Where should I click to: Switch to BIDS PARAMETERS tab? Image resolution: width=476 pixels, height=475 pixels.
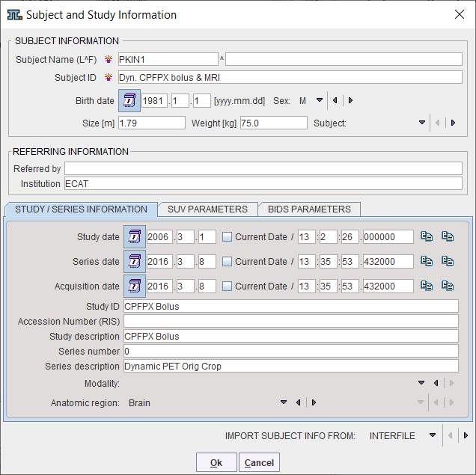click(x=309, y=209)
